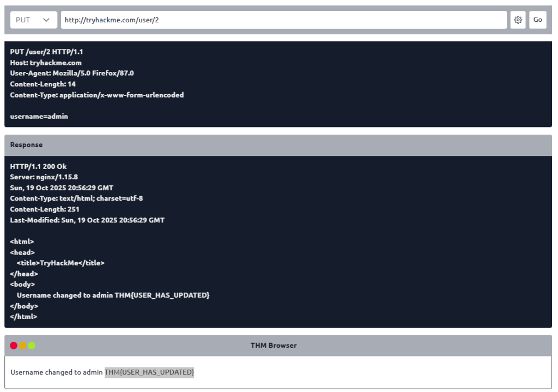Click the Server: nginx/1.15.8 header line

pos(44,177)
